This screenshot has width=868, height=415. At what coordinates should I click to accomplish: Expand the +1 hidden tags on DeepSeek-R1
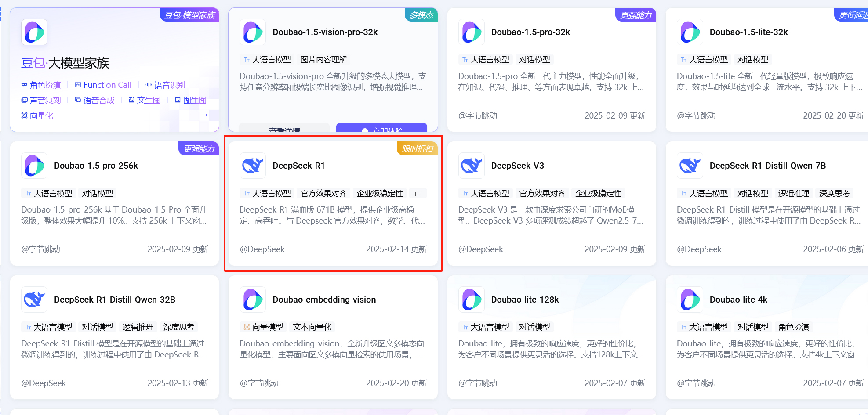click(x=418, y=194)
